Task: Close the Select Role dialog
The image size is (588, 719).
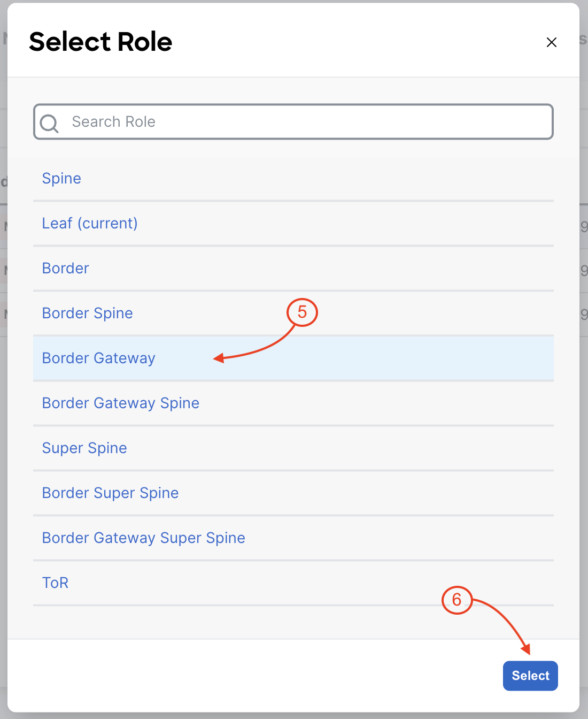Action: point(552,42)
